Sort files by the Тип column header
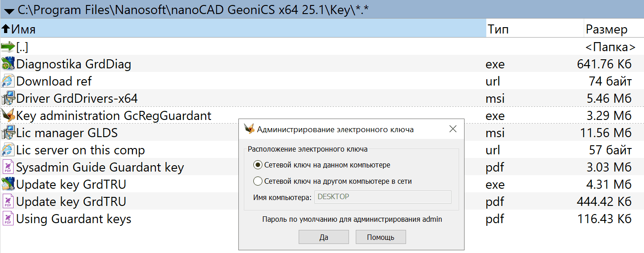 [498, 29]
